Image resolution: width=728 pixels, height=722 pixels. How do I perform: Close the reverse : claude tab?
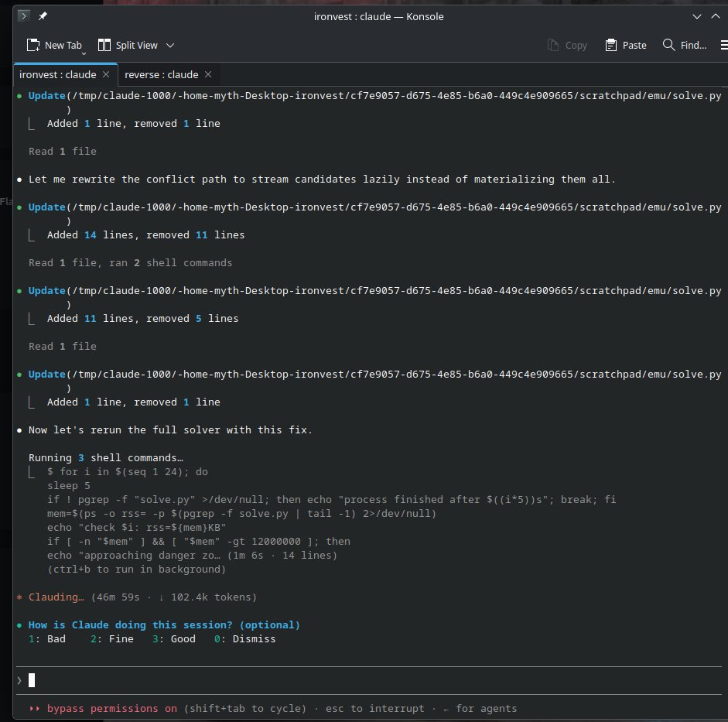click(208, 74)
